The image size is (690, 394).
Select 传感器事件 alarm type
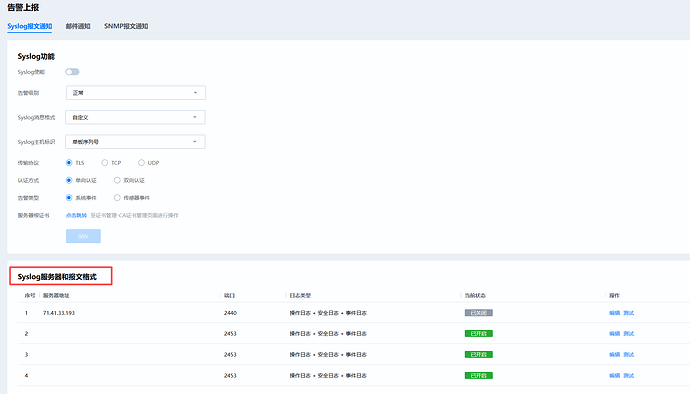117,198
